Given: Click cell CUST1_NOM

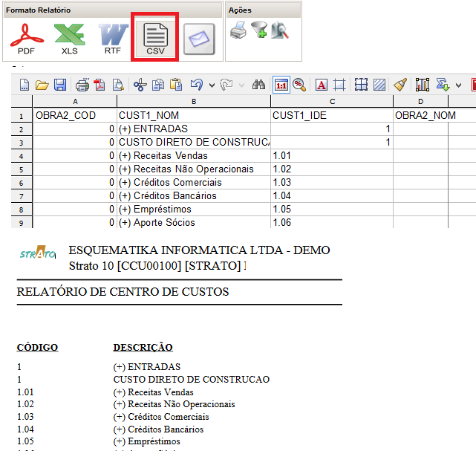Looking at the screenshot, I should (x=194, y=115).
